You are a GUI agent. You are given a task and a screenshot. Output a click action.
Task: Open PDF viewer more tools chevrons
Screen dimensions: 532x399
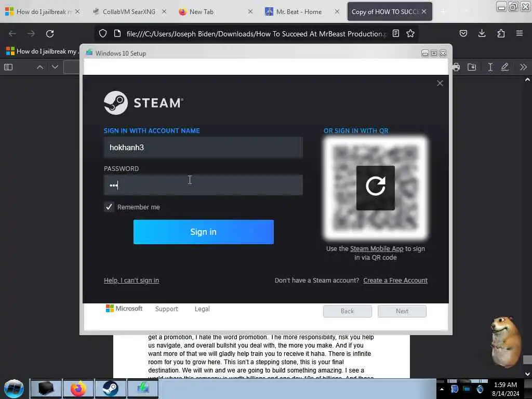(x=523, y=67)
